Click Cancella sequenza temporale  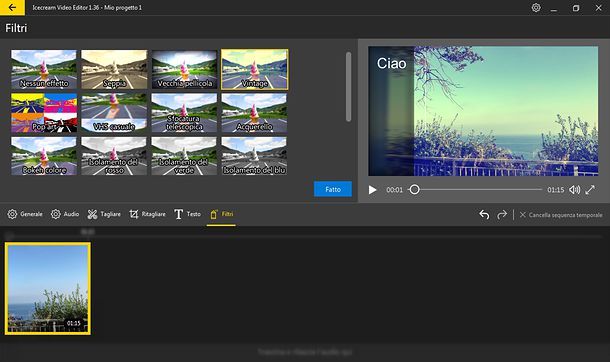click(561, 215)
